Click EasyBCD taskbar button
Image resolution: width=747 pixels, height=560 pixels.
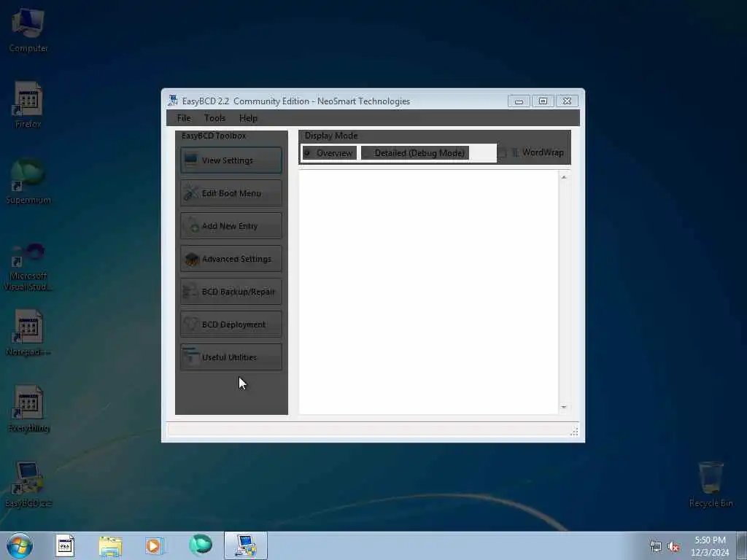coord(246,545)
